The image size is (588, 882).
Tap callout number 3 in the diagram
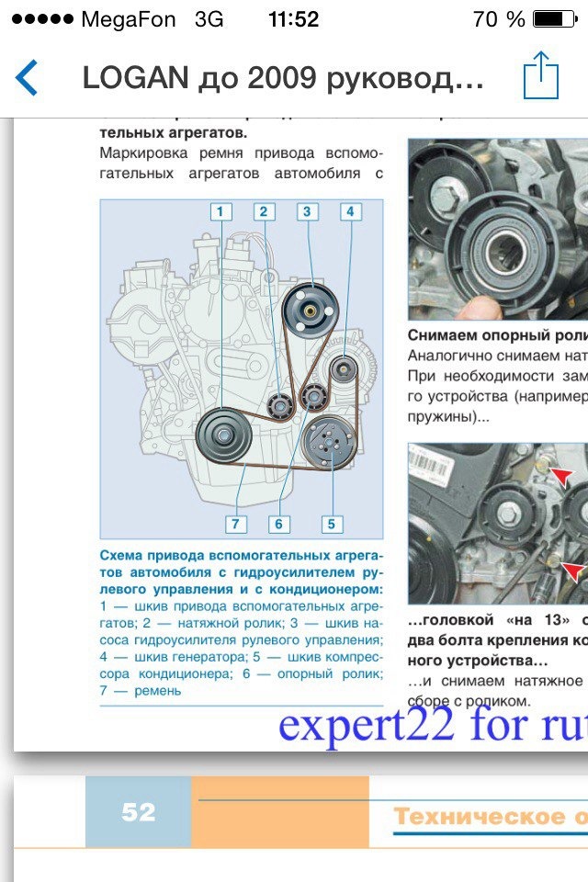click(x=307, y=211)
